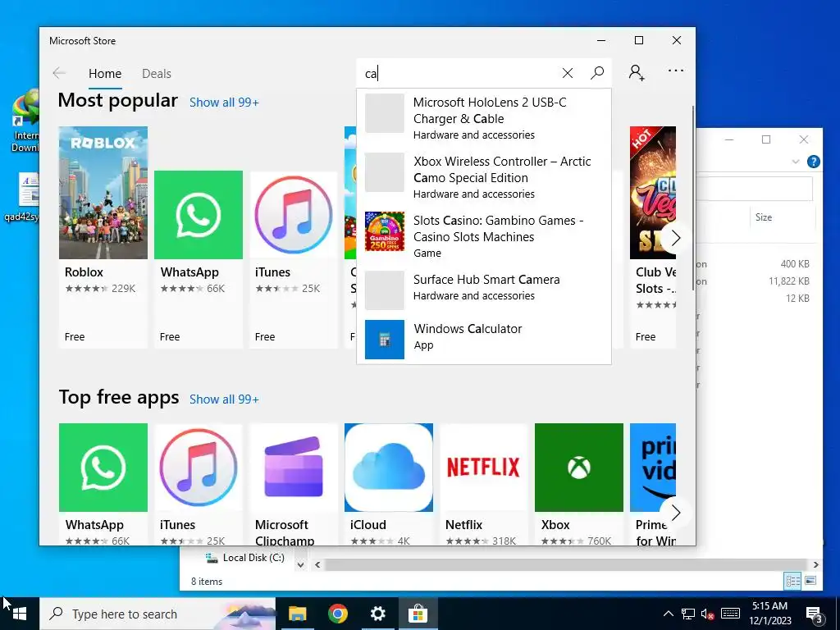Open the three-dot See more menu
Image resolution: width=840 pixels, height=630 pixels.
[x=676, y=71]
